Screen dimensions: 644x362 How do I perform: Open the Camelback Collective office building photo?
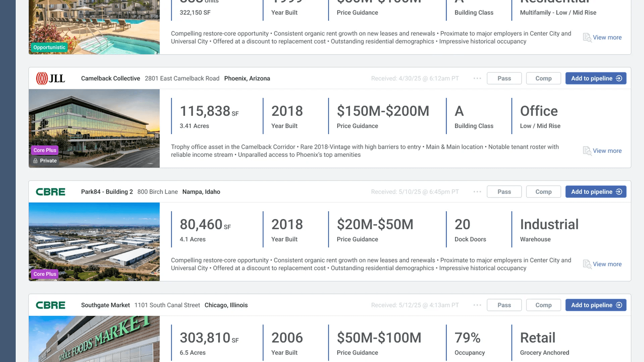94,128
